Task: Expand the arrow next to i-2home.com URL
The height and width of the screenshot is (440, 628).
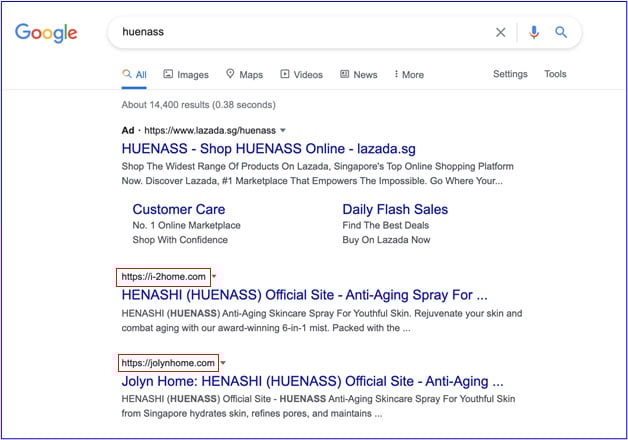Action: [214, 276]
